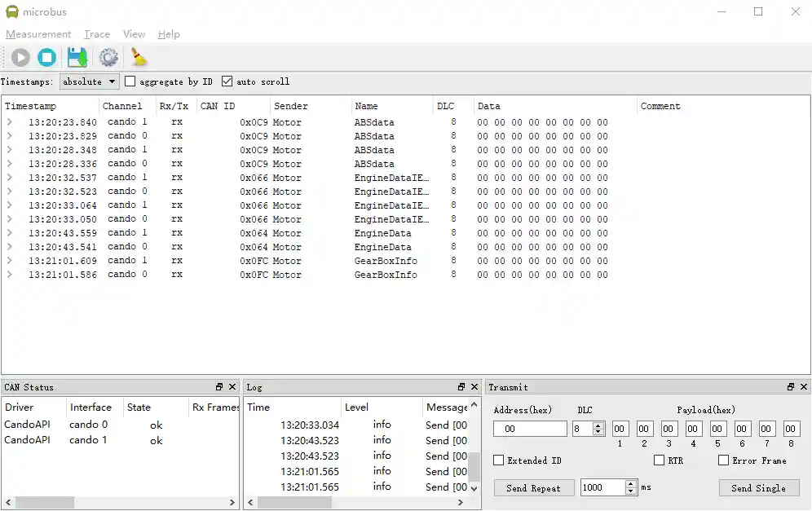The image size is (812, 511).
Task: Start measurement with the play icon
Action: [x=20, y=57]
